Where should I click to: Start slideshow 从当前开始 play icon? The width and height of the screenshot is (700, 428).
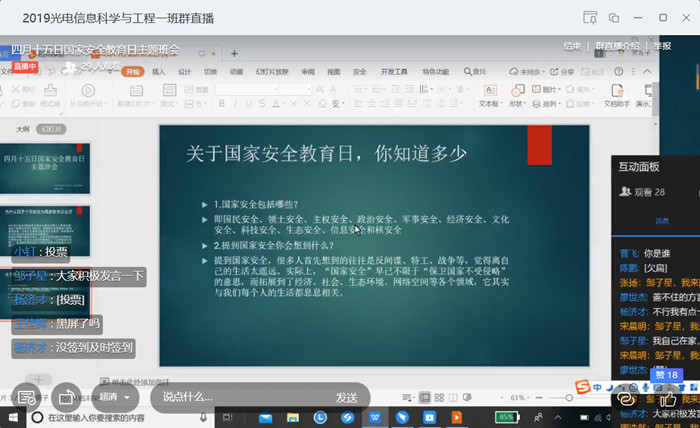pyautogui.click(x=88, y=90)
